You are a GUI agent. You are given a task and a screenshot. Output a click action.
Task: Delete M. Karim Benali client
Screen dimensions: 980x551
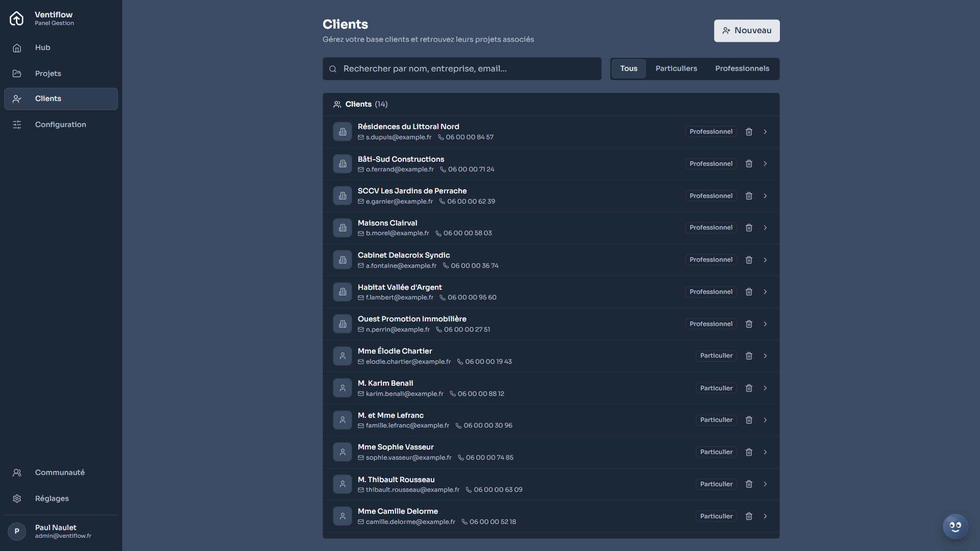pyautogui.click(x=749, y=388)
